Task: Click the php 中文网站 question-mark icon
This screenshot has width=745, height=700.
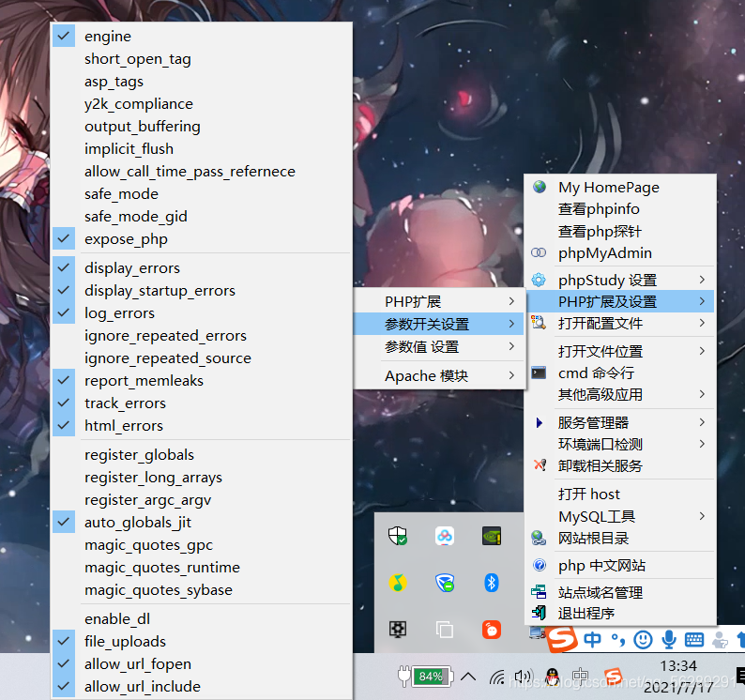Action: click(539, 565)
